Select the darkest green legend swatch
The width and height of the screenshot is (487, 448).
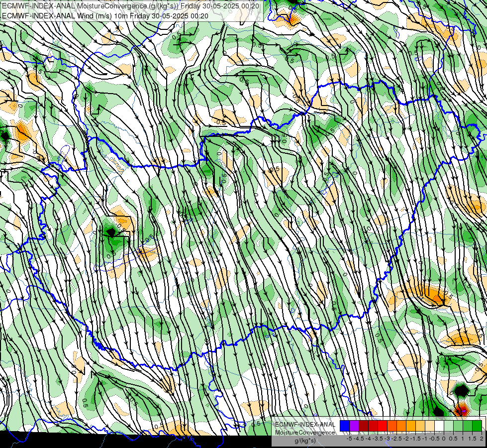coord(477,426)
